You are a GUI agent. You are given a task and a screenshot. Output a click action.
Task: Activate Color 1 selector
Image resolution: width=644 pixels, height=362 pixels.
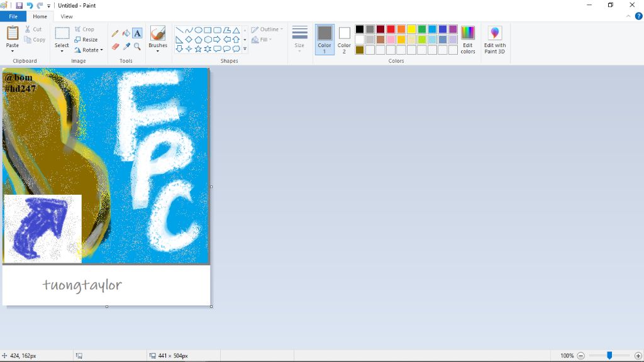(325, 40)
